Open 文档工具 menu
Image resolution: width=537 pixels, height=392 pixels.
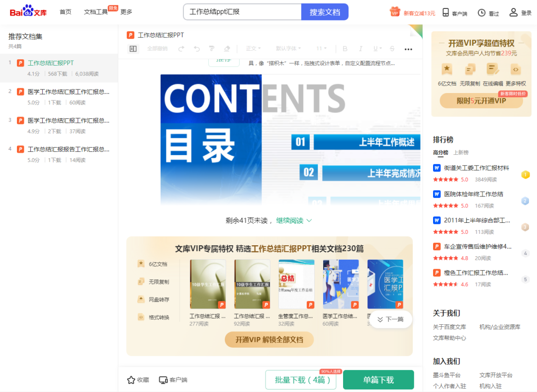[x=95, y=12]
